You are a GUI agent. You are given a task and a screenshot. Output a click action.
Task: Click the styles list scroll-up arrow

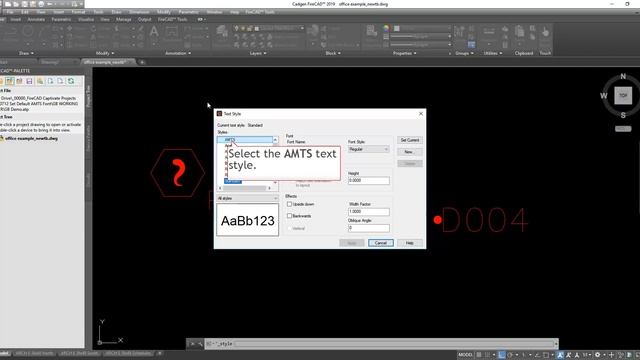click(275, 140)
